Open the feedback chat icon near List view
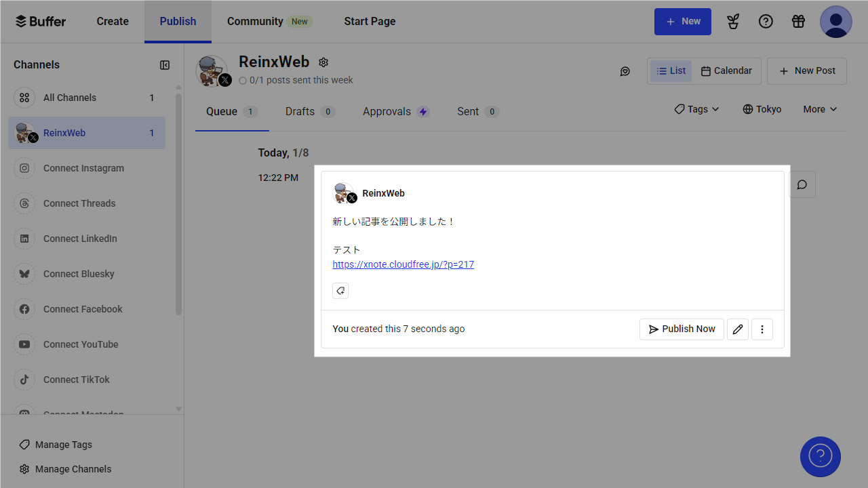The width and height of the screenshot is (868, 488). [x=625, y=70]
